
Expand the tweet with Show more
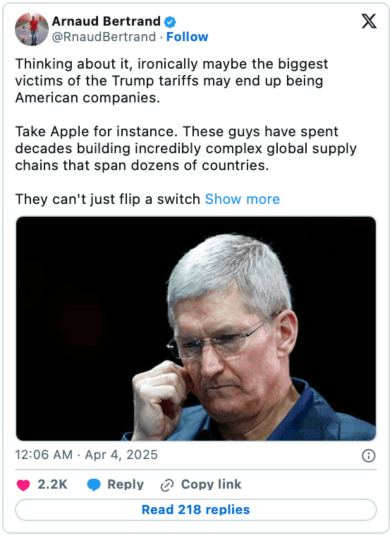click(242, 199)
